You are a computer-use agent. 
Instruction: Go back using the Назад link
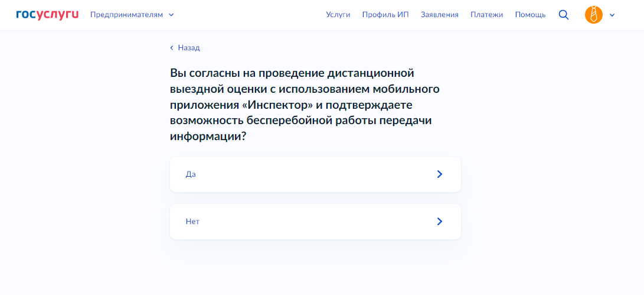pyautogui.click(x=188, y=48)
